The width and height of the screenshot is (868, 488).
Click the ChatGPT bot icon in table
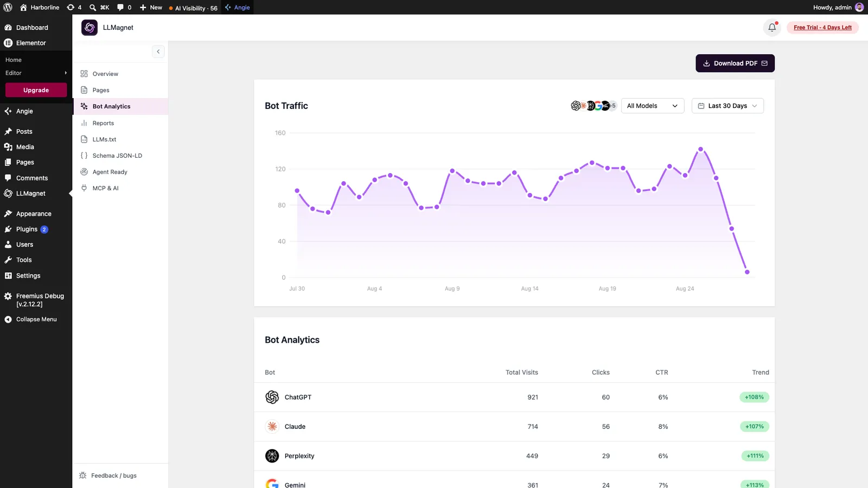click(x=272, y=397)
